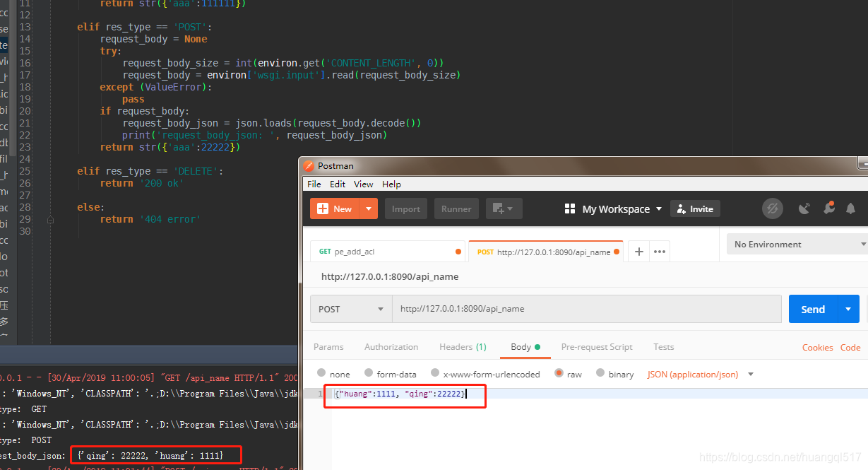
Task: Click the Send button
Action: [x=813, y=309]
